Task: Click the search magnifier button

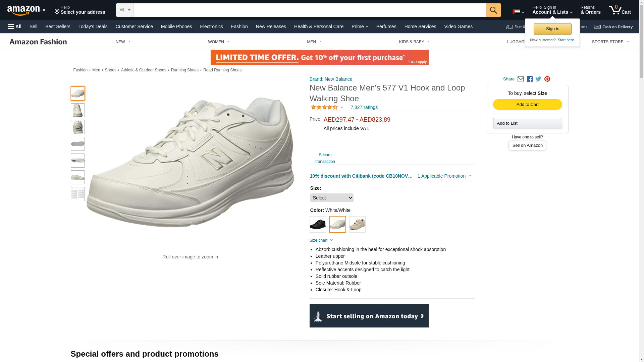Action: tap(493, 10)
